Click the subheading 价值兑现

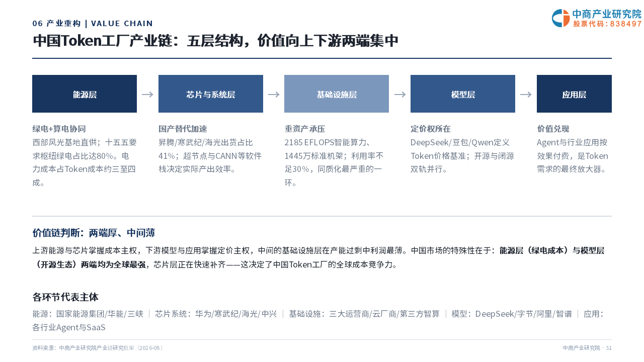[553, 129]
